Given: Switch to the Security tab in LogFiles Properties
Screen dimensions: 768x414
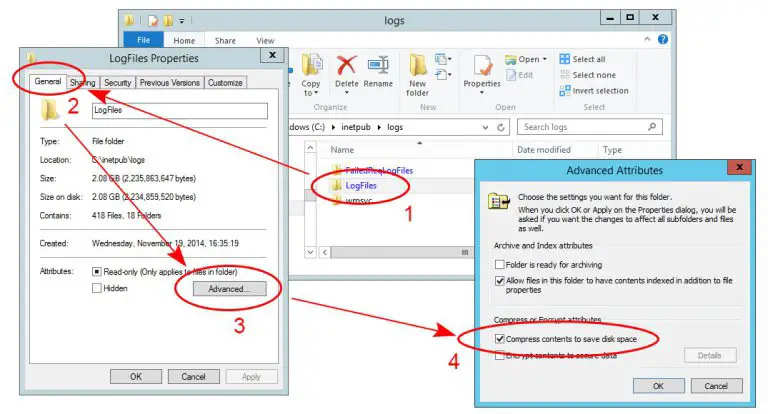Looking at the screenshot, I should pyautogui.click(x=118, y=83).
